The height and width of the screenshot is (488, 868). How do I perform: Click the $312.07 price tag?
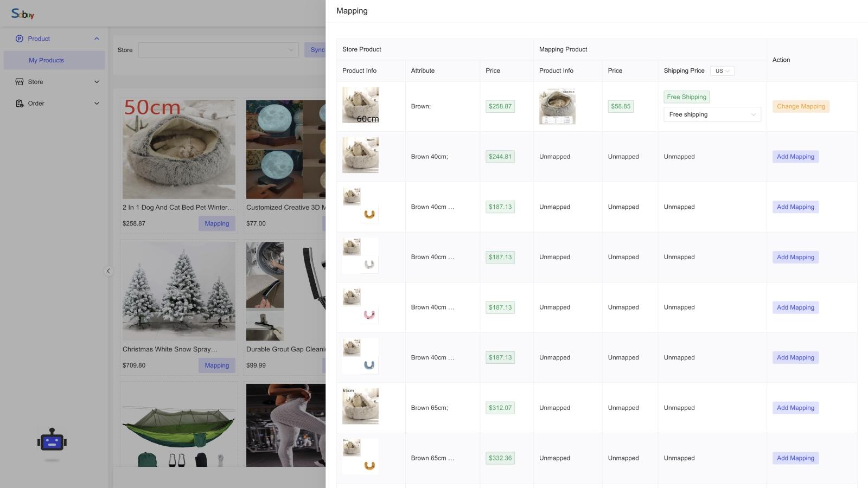[x=500, y=408]
